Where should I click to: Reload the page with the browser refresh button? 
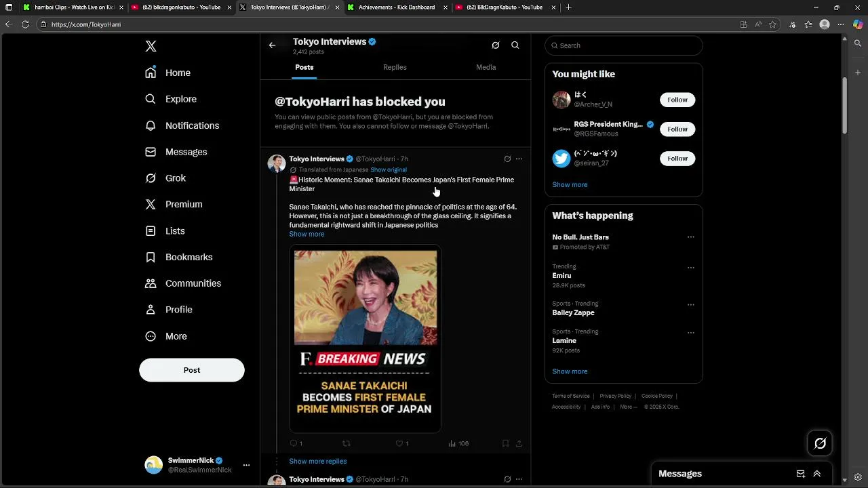coord(25,24)
